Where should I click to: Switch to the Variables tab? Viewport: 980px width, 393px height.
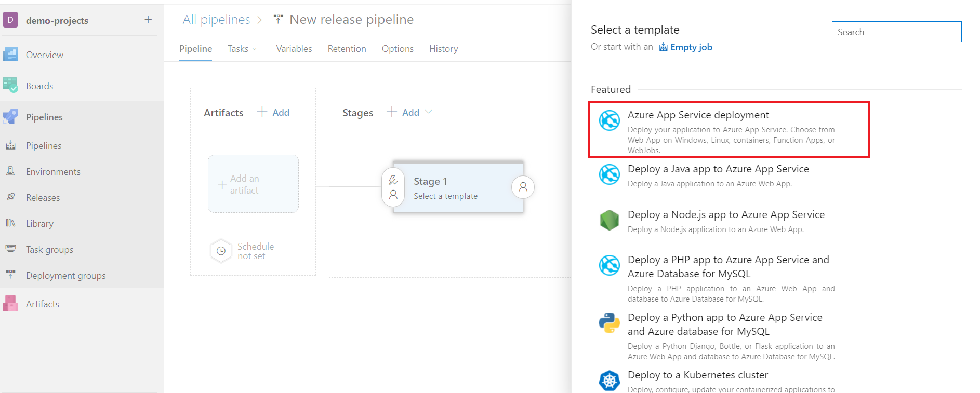click(x=294, y=49)
